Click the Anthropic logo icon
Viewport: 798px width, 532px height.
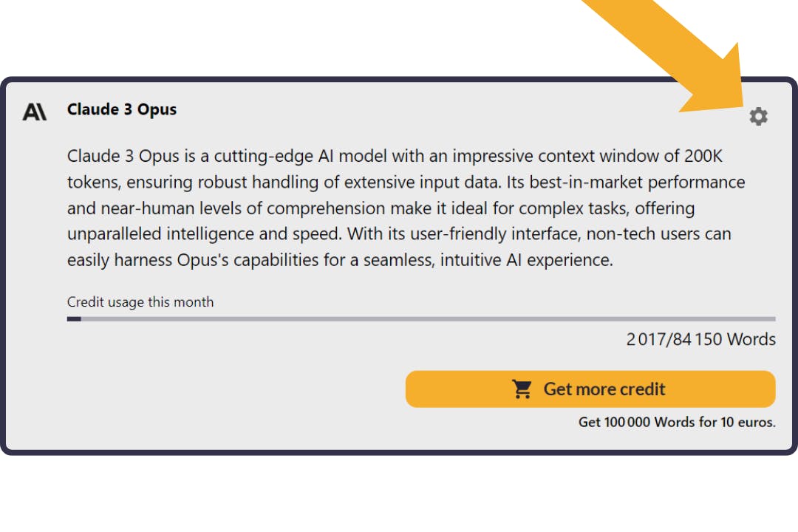tap(35, 112)
